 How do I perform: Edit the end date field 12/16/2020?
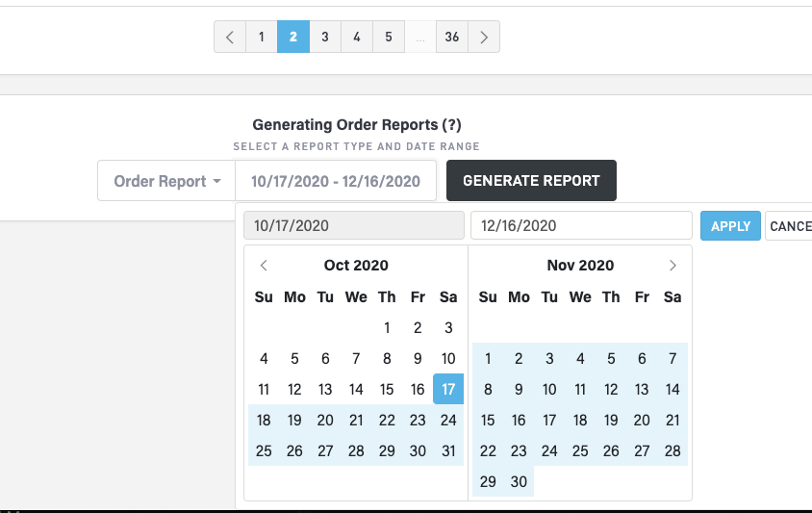580,226
